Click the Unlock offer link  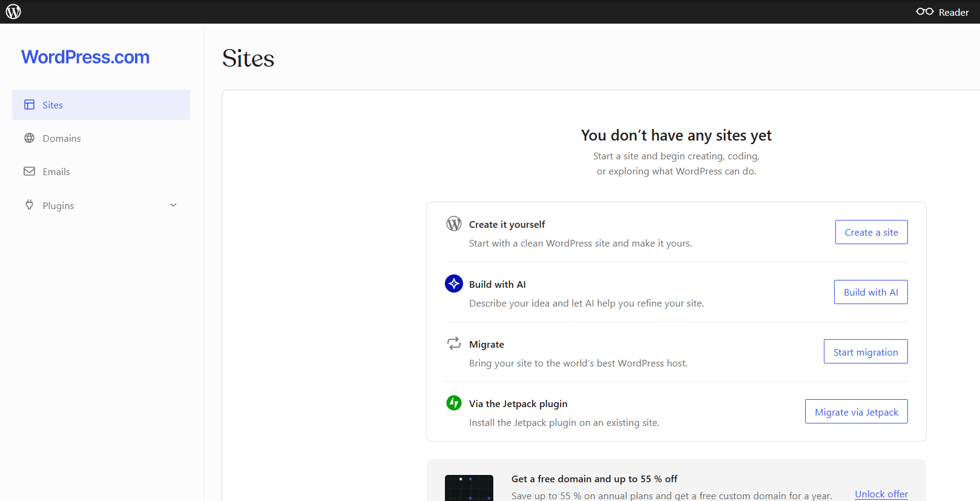point(881,494)
